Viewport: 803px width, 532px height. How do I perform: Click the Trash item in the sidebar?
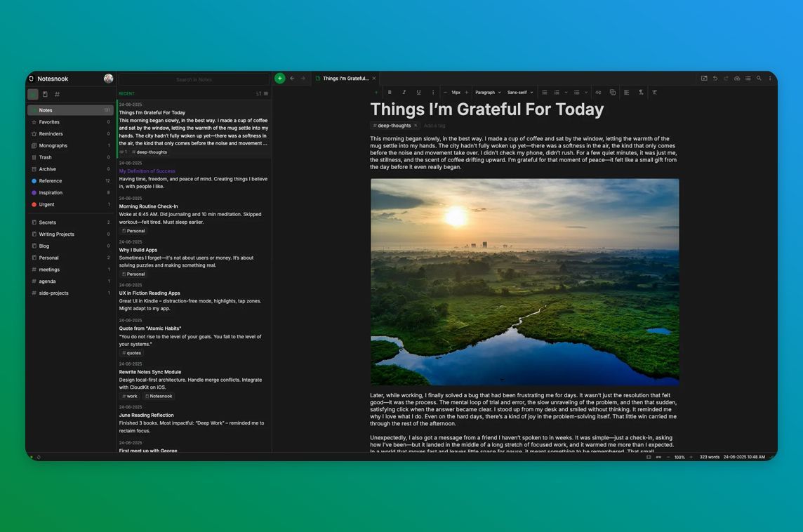tap(46, 157)
